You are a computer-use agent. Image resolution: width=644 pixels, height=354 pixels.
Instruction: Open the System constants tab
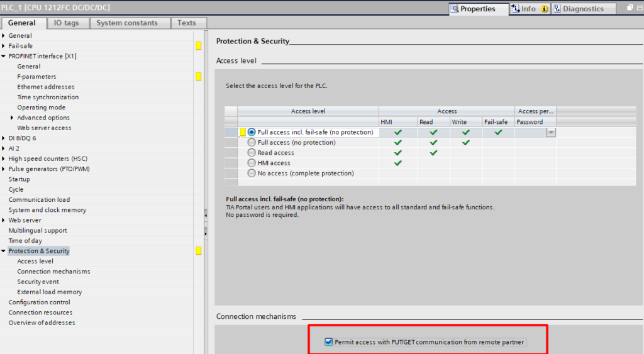[130, 23]
